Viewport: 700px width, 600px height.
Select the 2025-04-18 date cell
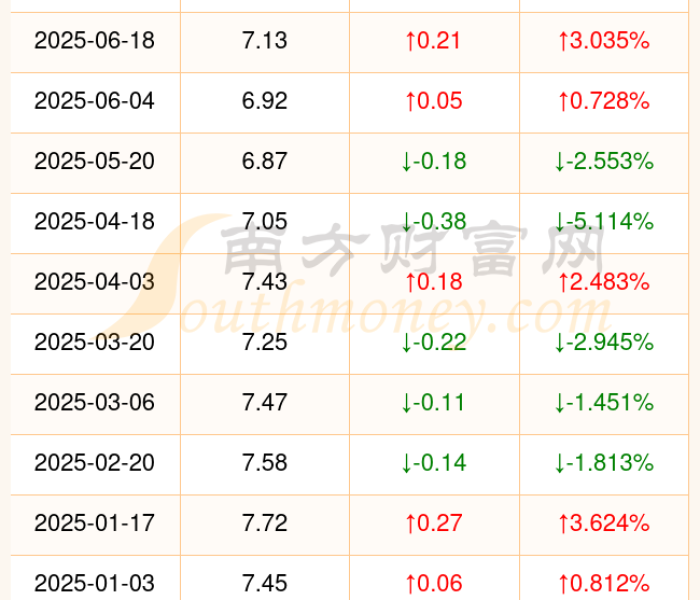(94, 221)
